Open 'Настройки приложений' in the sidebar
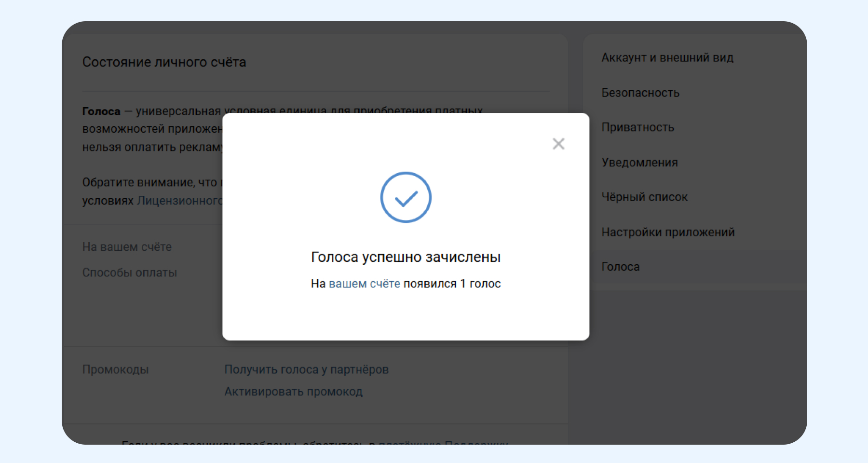Image resolution: width=868 pixels, height=463 pixels. [668, 232]
